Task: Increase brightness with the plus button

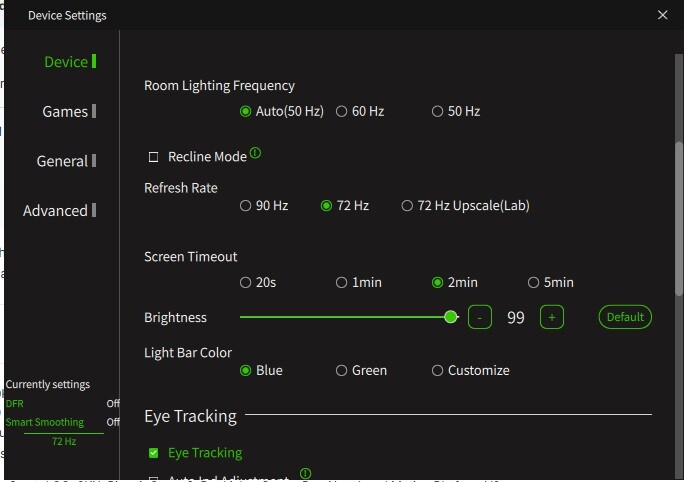Action: tap(551, 317)
